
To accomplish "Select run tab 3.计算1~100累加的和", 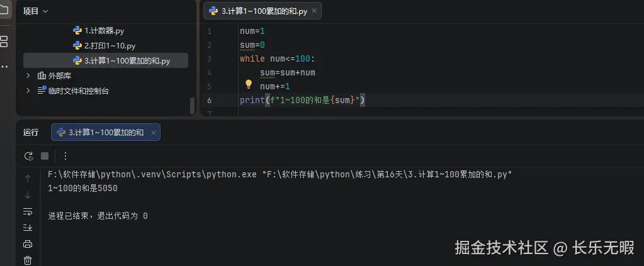I will (x=106, y=132).
